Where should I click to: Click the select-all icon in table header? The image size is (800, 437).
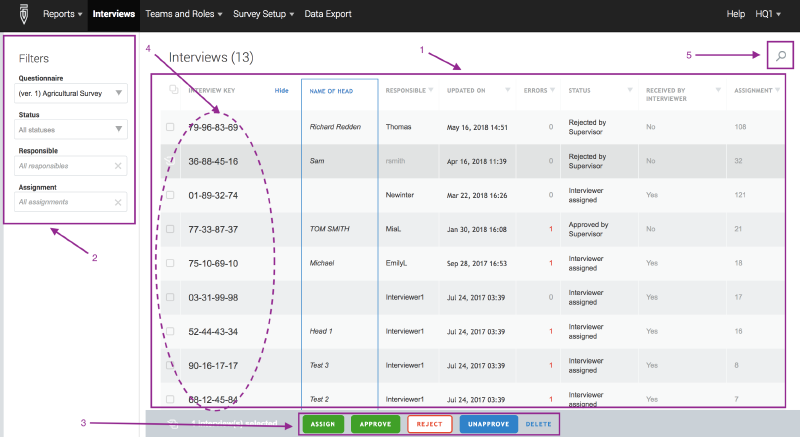pos(172,90)
